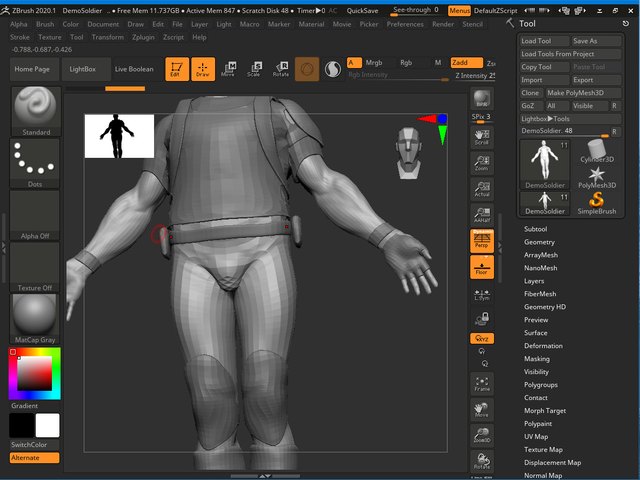Click the white secondary color swatch
The height and width of the screenshot is (480, 640).
(47, 425)
